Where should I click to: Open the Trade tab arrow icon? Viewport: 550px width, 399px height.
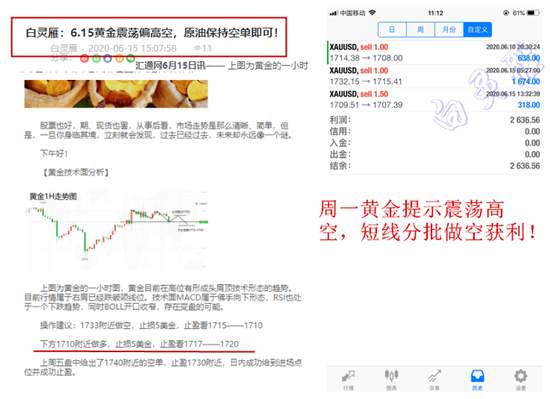(x=435, y=379)
